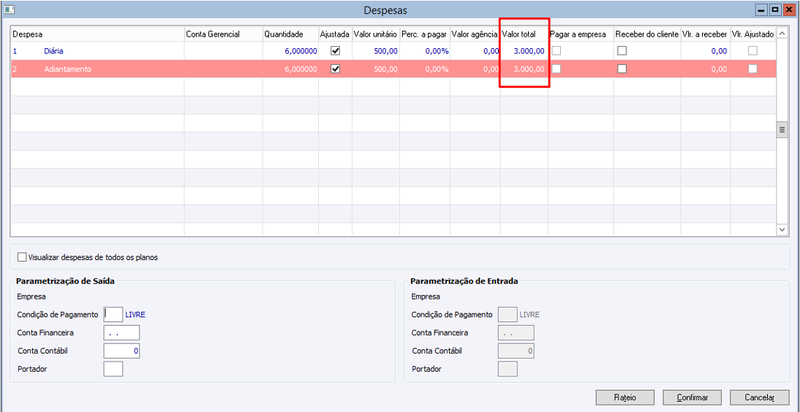Click Valor agência 0,00 in Adiantamento row
The image size is (800, 412).
491,69
